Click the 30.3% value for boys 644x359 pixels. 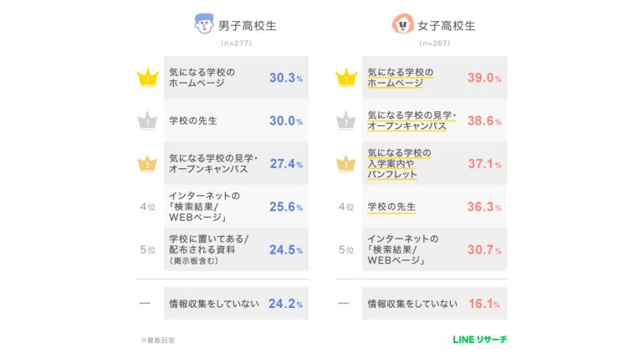pyautogui.click(x=285, y=78)
